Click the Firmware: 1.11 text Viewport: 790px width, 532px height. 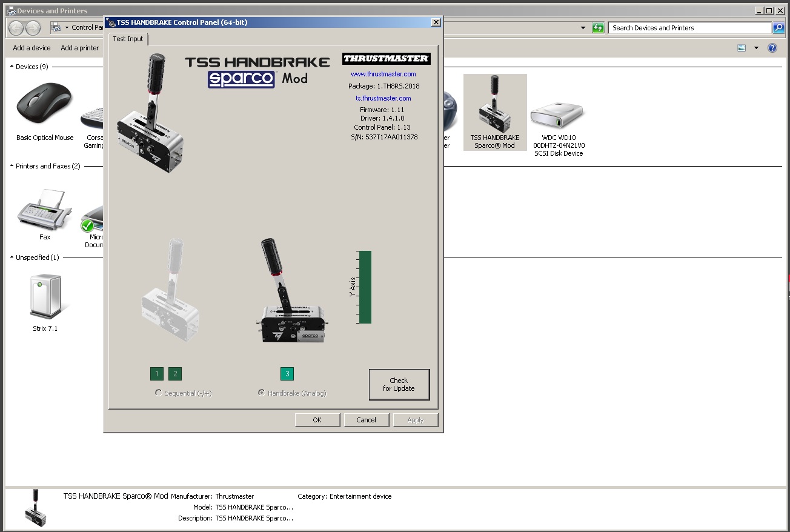point(382,110)
